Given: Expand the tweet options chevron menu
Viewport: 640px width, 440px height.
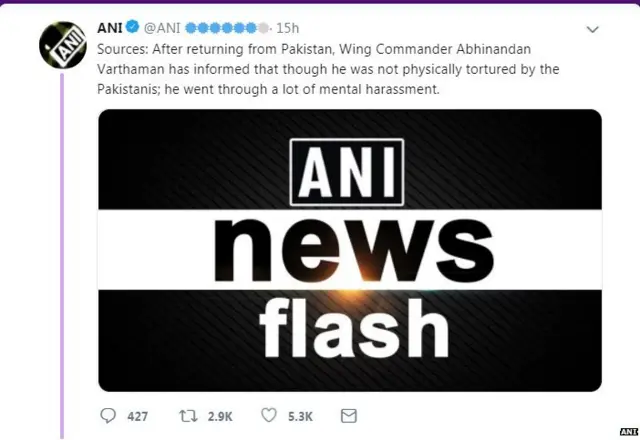Looking at the screenshot, I should coord(592,29).
